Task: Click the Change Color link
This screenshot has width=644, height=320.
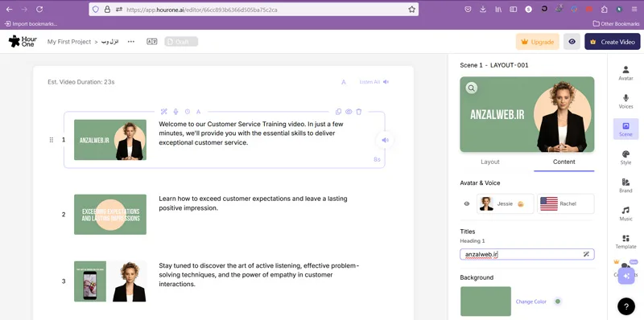Action: tap(531, 302)
